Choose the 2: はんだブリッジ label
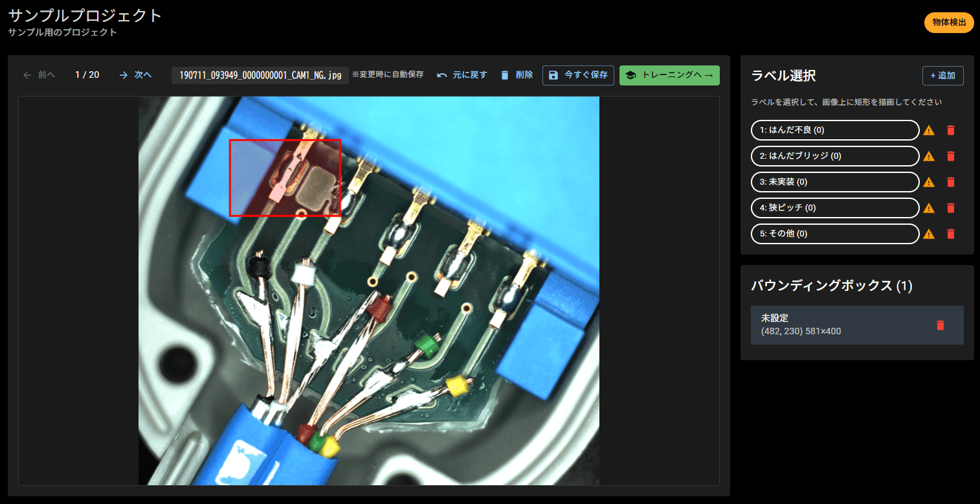This screenshot has width=980, height=504. coord(834,156)
